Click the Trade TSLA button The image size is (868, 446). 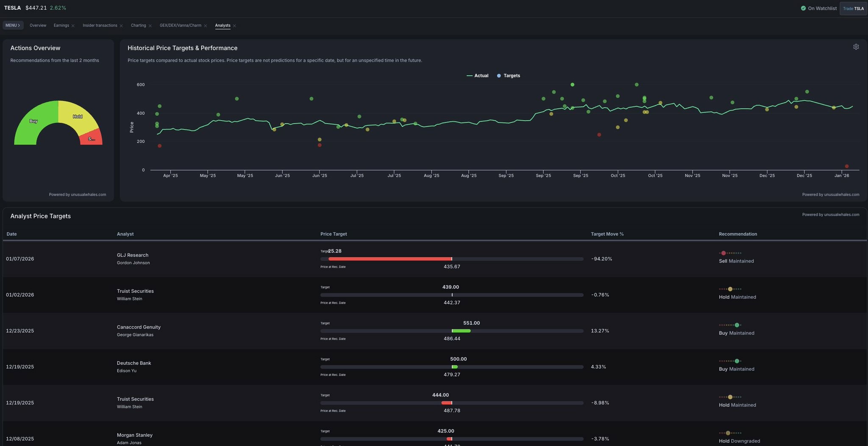coord(853,8)
